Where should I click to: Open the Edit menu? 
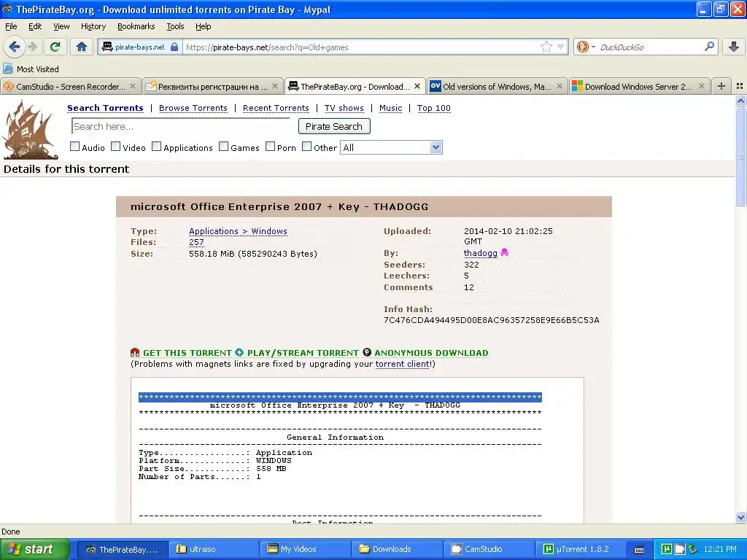[35, 26]
